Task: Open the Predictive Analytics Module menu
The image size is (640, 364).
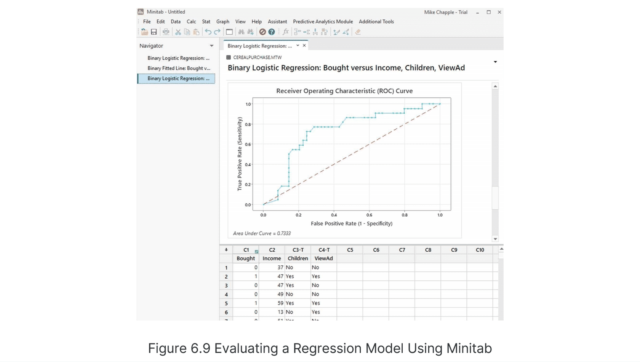Action: pyautogui.click(x=323, y=22)
